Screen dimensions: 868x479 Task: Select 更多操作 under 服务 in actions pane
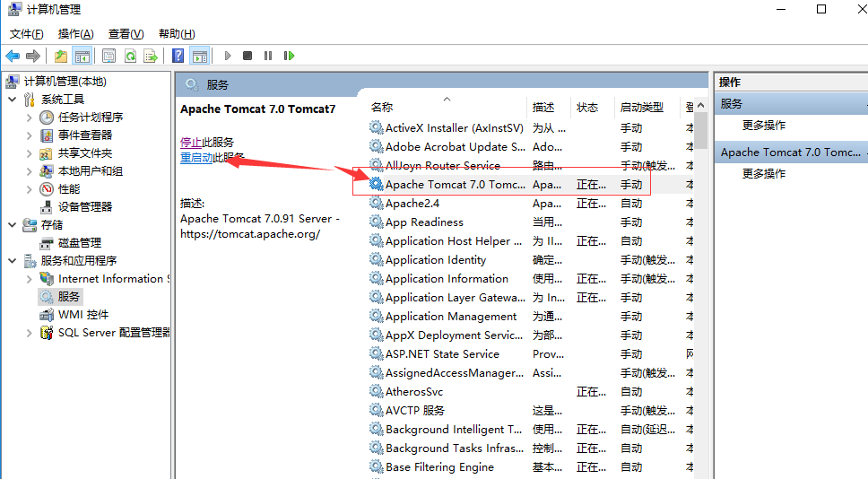tap(764, 126)
